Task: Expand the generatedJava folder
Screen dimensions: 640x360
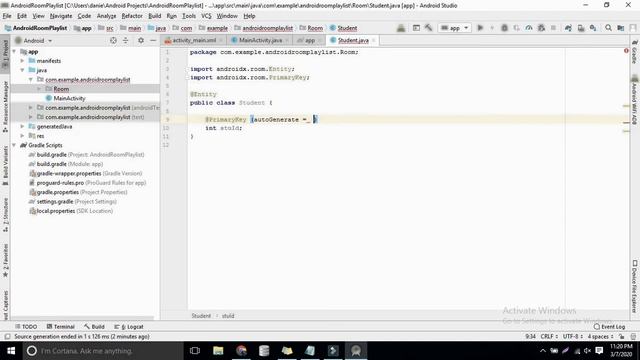Action: (x=23, y=127)
